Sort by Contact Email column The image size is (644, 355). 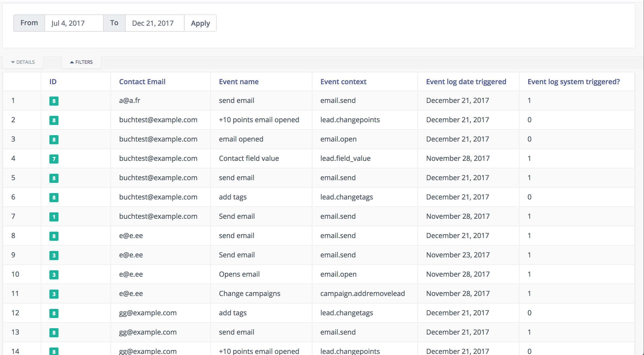click(142, 82)
